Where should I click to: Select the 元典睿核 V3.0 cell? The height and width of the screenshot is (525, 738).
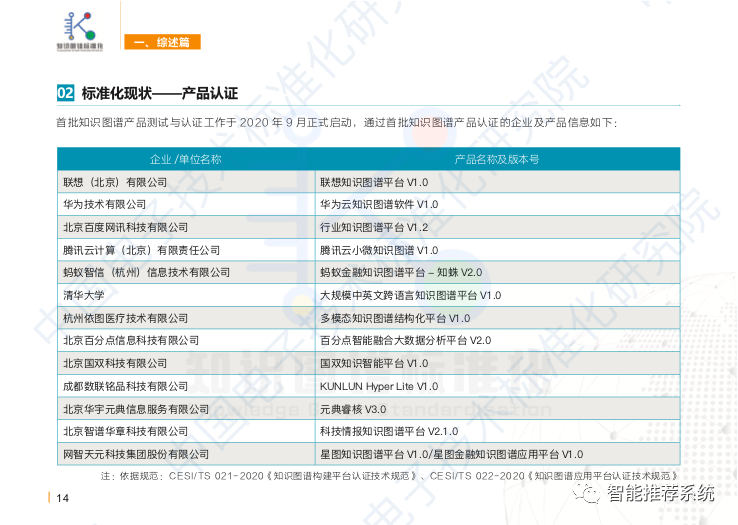[x=497, y=409]
